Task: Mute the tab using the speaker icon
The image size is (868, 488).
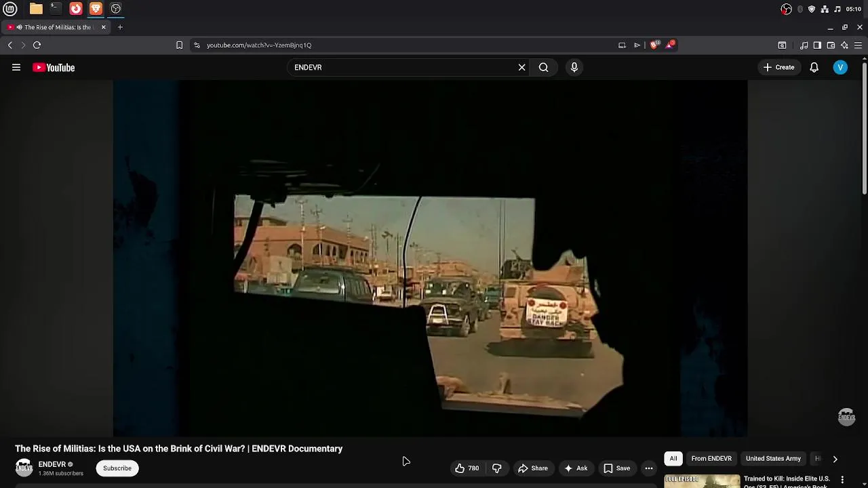Action: coord(19,27)
